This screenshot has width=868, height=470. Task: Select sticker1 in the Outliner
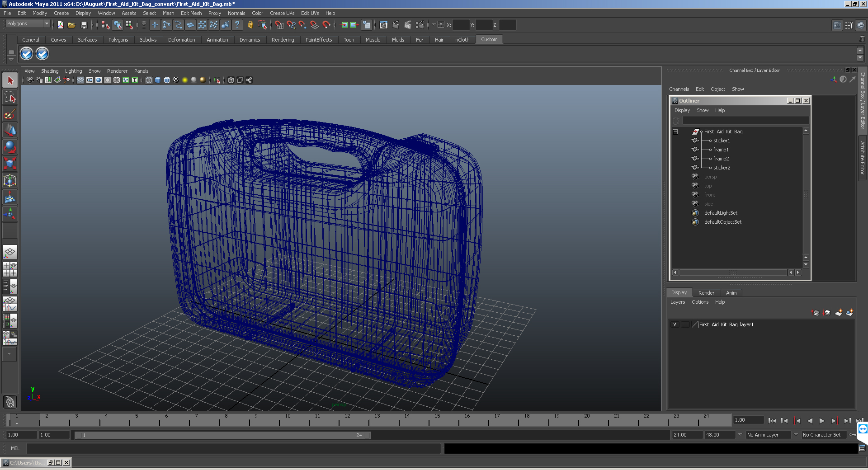coord(721,141)
